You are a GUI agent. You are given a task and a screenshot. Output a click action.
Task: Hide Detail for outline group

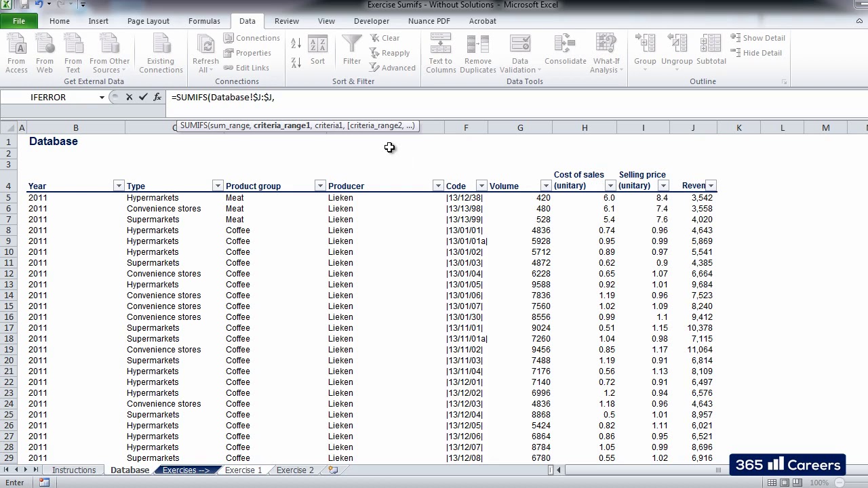coord(756,53)
